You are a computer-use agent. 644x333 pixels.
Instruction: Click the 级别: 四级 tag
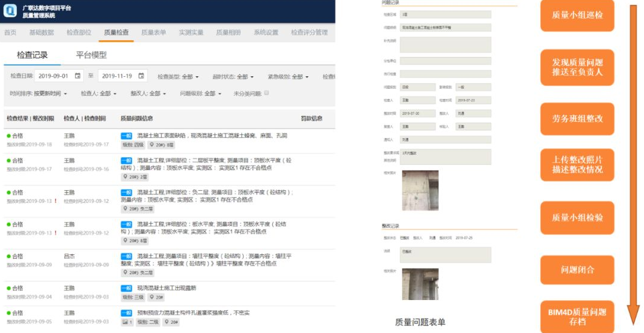coord(133,145)
